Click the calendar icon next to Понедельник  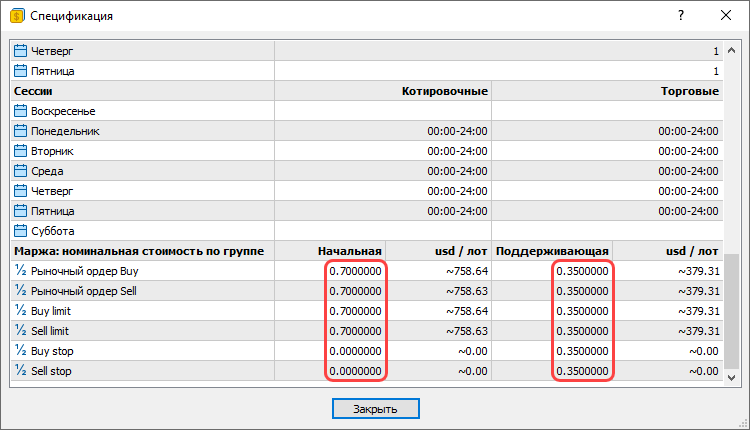(x=21, y=131)
